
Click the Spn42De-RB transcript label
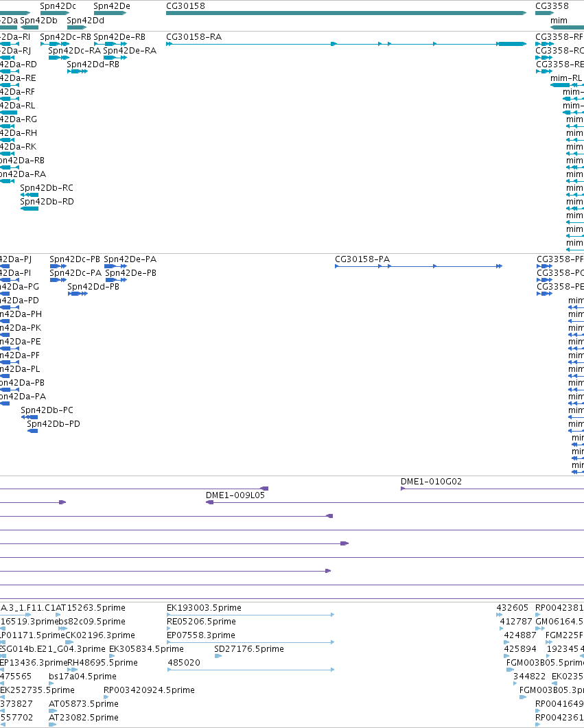(119, 36)
